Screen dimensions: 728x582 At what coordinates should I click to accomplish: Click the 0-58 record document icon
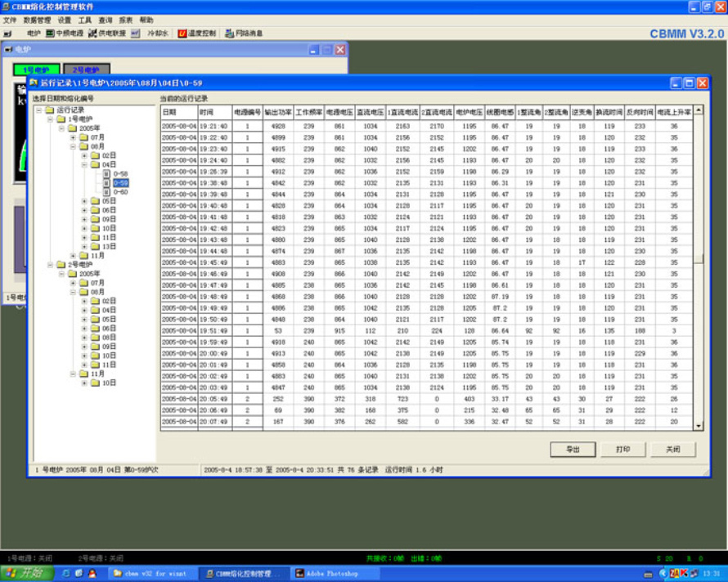(x=106, y=173)
